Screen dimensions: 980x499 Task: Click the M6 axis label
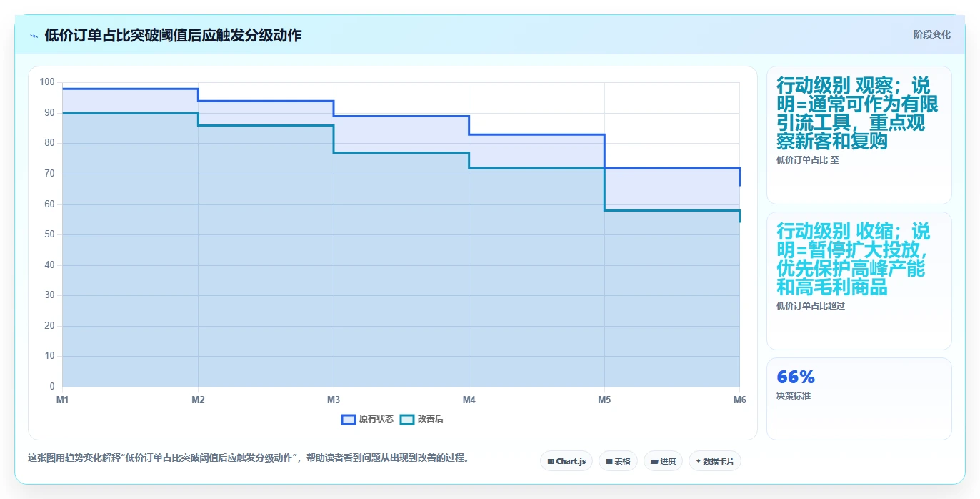click(740, 400)
